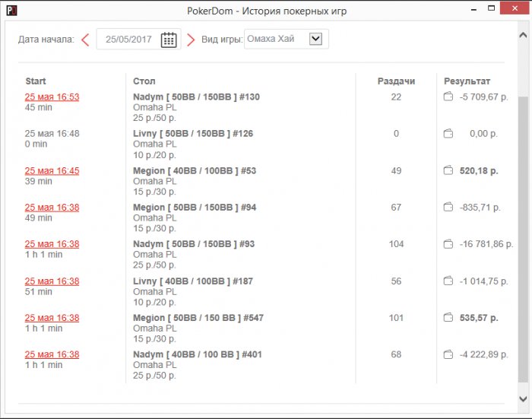Select table Megion [ 50BB / 150 BB ] #547
The height and width of the screenshot is (419, 532).
click(198, 318)
